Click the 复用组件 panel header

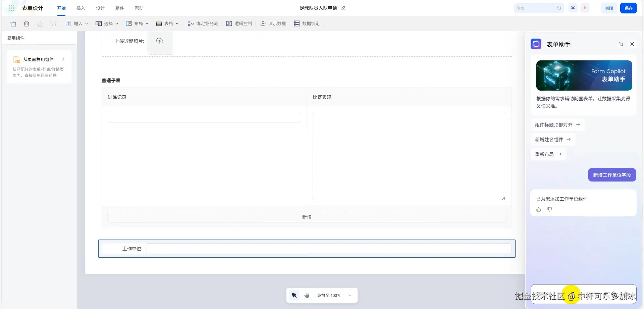16,38
